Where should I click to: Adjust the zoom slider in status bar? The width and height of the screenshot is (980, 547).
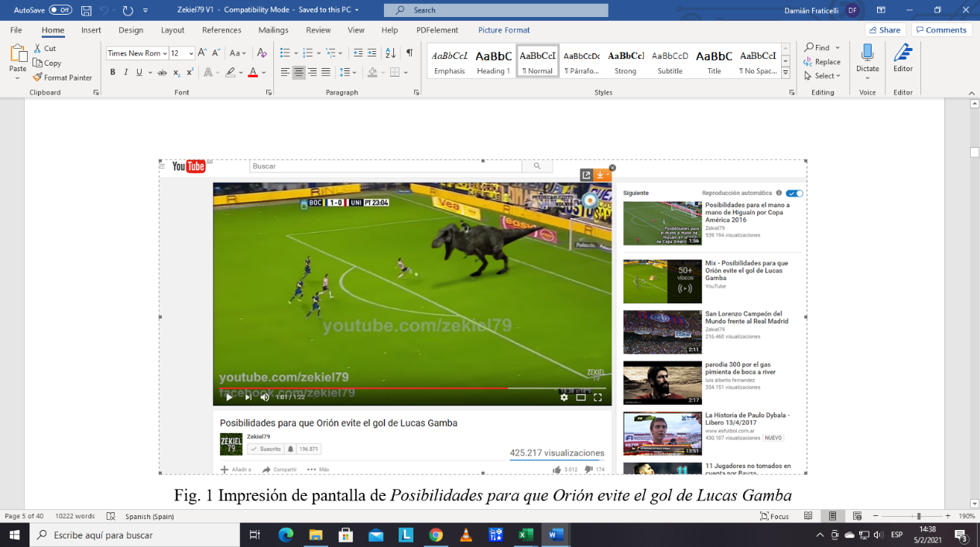click(x=918, y=516)
